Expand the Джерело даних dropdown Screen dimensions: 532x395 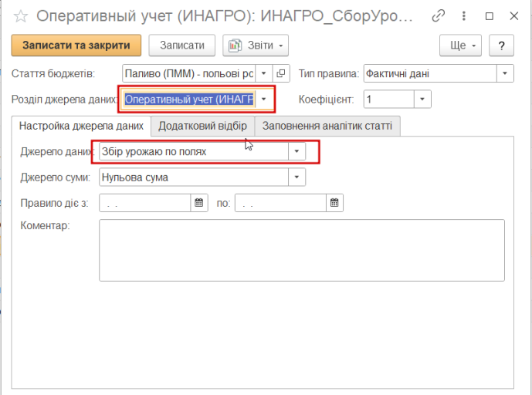point(296,151)
